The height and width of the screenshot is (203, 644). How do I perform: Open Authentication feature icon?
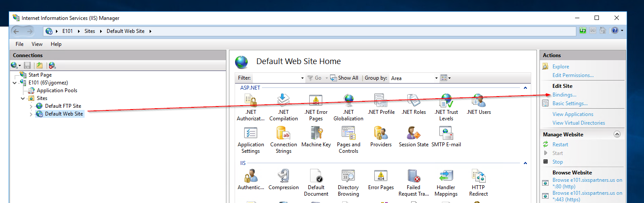(251, 176)
